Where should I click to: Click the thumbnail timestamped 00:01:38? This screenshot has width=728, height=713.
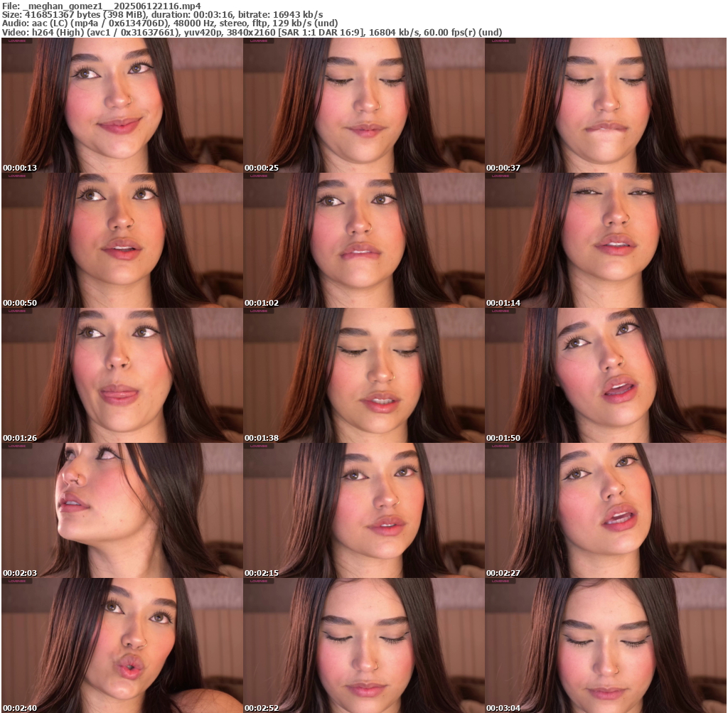tap(364, 375)
